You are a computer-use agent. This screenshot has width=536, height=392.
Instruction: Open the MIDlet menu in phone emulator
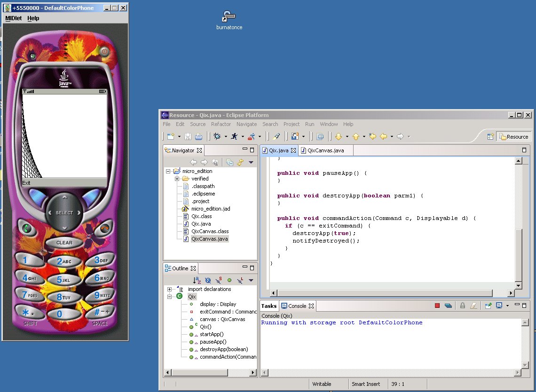click(13, 18)
